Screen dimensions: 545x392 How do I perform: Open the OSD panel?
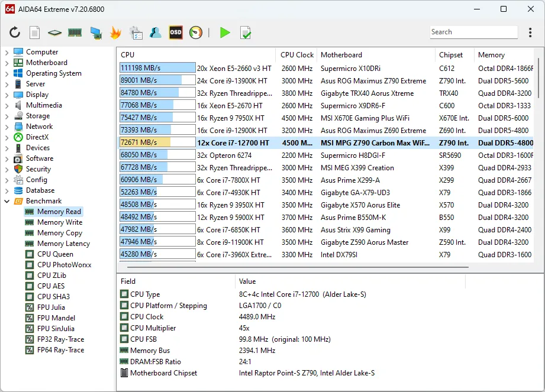click(x=175, y=33)
